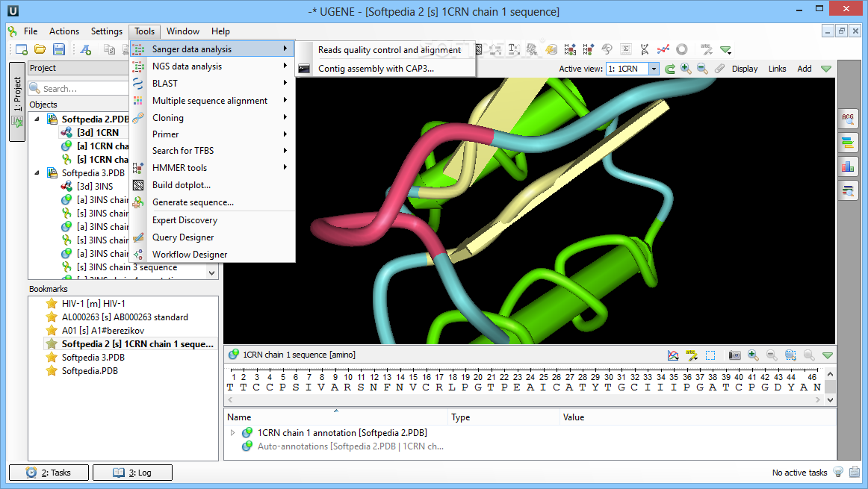Toggle the 3: Log panel button
868x489 pixels.
tap(132, 473)
